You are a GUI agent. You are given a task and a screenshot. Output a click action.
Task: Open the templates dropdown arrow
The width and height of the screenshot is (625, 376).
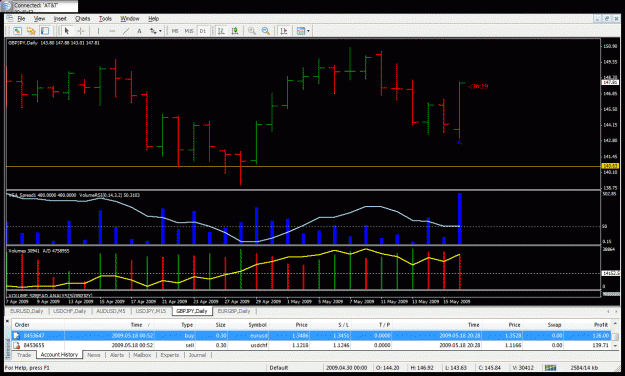click(x=309, y=31)
